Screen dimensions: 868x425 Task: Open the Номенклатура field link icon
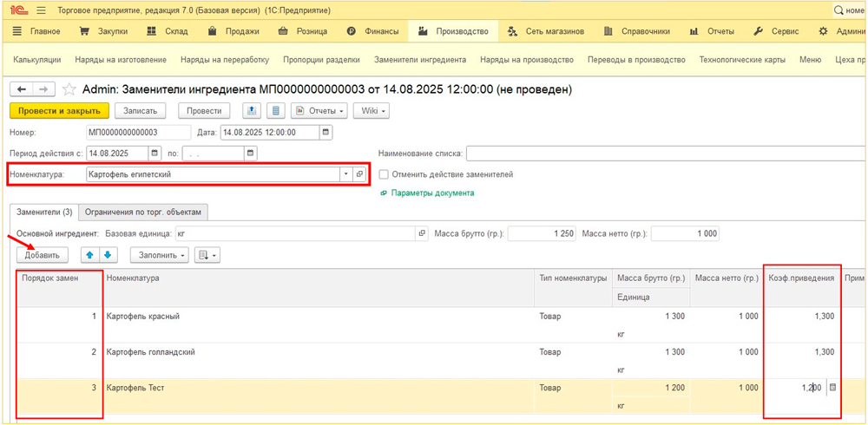pyautogui.click(x=359, y=174)
